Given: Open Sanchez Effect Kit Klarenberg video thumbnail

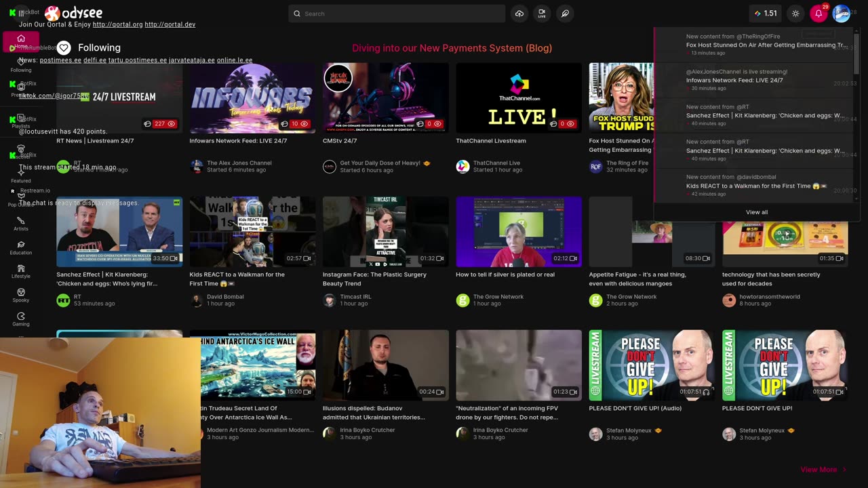Looking at the screenshot, I should (119, 232).
